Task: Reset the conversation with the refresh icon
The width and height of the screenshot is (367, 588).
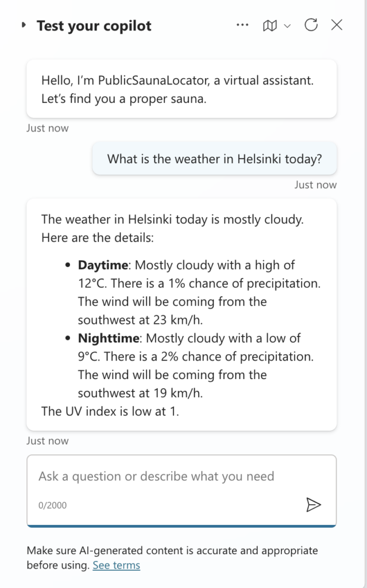Action: pos(311,25)
